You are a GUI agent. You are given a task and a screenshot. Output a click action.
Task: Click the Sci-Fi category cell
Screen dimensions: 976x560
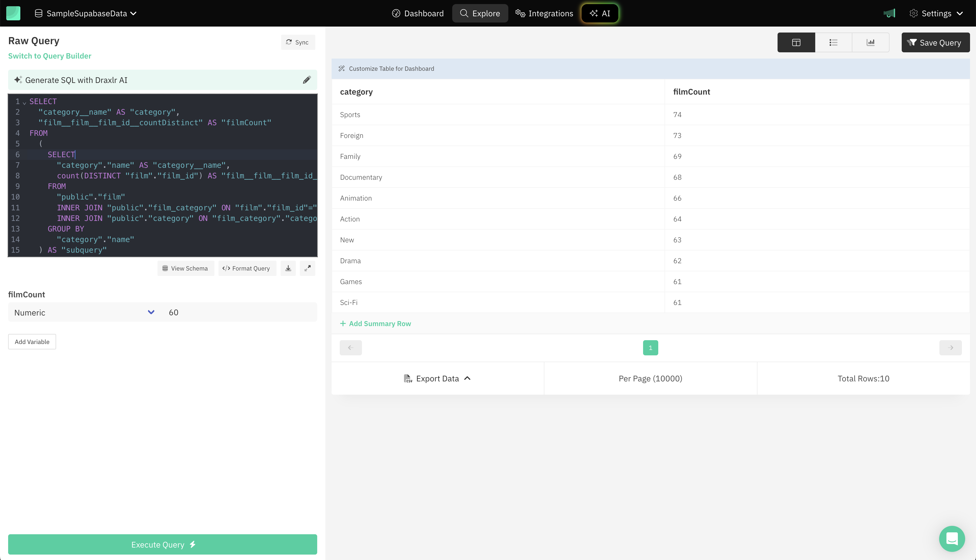pos(498,302)
